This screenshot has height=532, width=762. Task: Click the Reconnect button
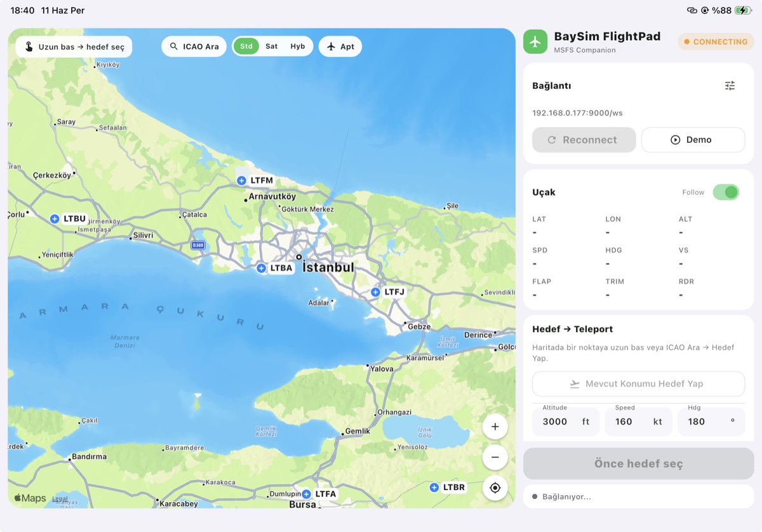tap(584, 140)
